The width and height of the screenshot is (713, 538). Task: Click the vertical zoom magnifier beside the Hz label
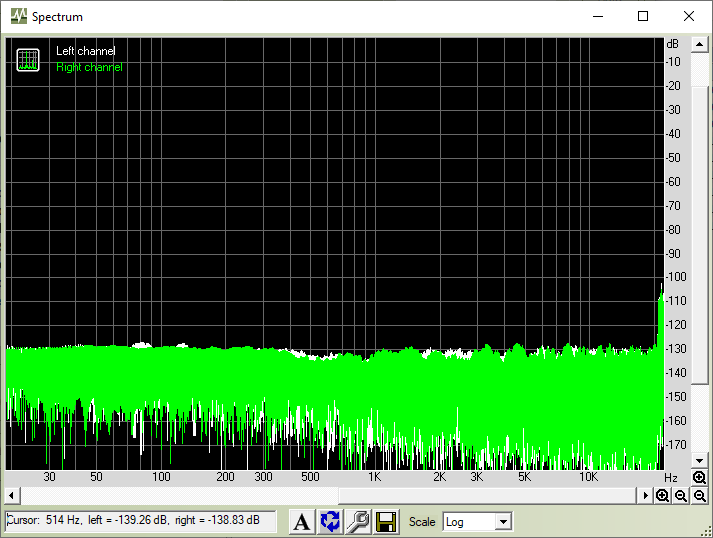click(699, 478)
